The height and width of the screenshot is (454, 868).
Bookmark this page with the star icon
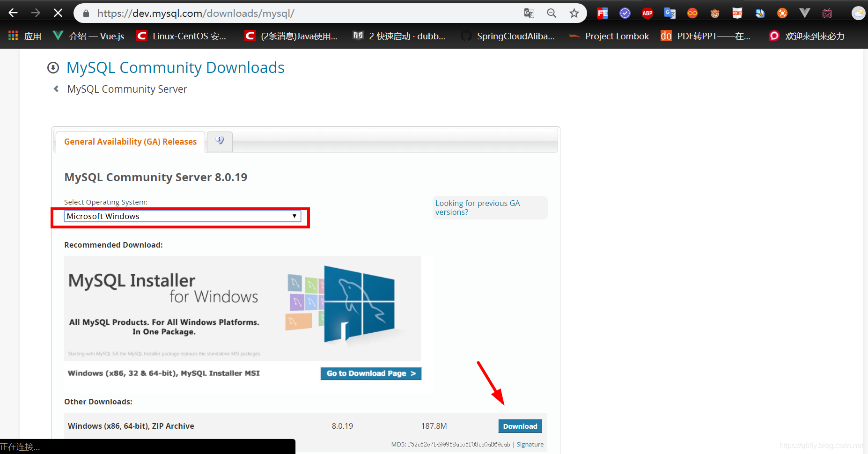click(x=574, y=13)
